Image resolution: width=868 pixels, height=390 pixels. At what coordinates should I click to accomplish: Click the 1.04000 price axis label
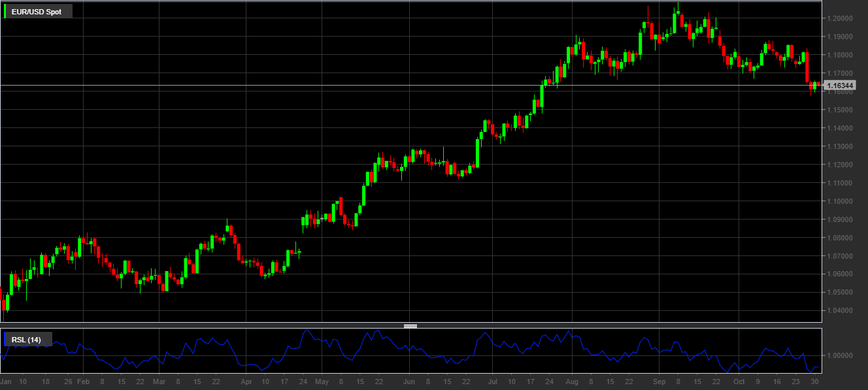(841, 310)
